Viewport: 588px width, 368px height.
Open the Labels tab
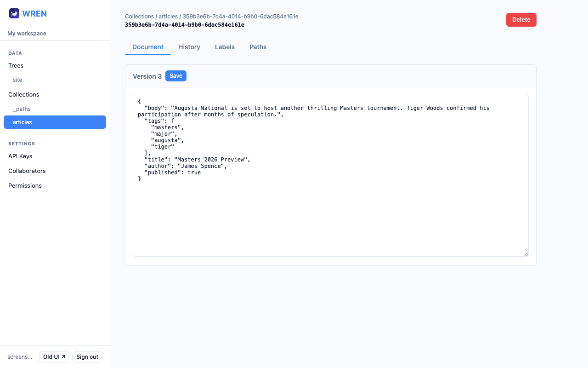pyautogui.click(x=225, y=47)
